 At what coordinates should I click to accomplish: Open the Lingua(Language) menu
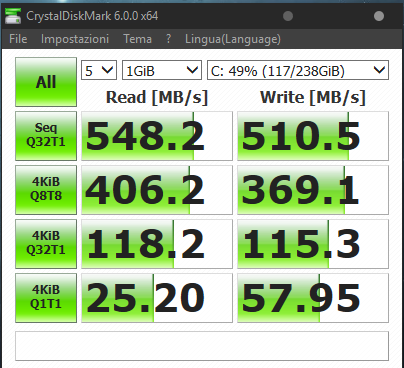coord(233,39)
